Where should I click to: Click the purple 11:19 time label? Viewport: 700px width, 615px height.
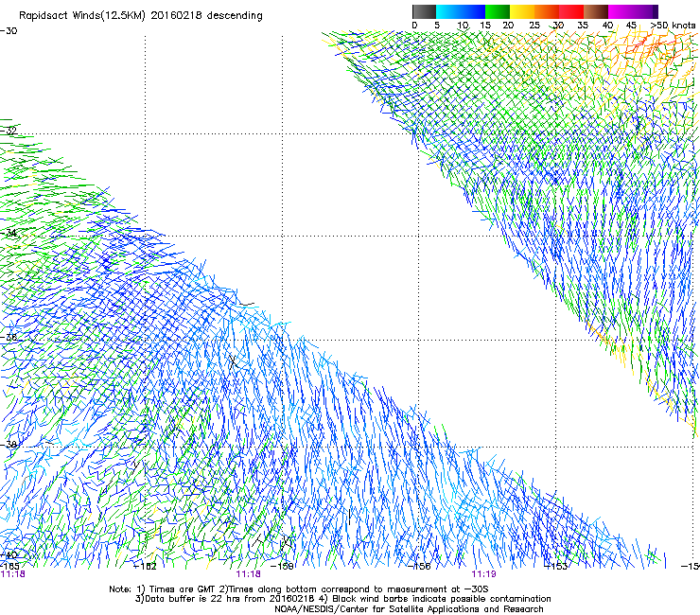[483, 574]
